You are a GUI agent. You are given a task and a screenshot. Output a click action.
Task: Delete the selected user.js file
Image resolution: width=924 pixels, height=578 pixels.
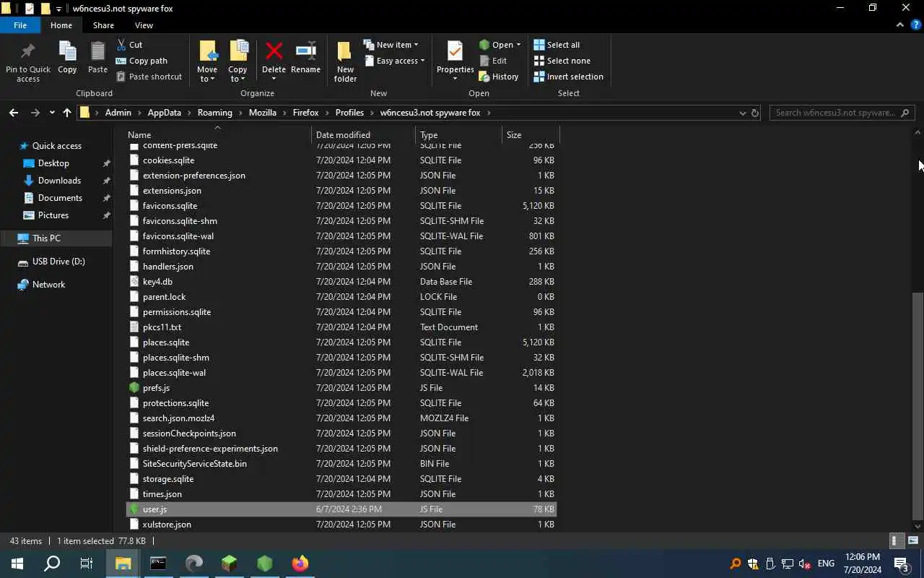(x=274, y=58)
